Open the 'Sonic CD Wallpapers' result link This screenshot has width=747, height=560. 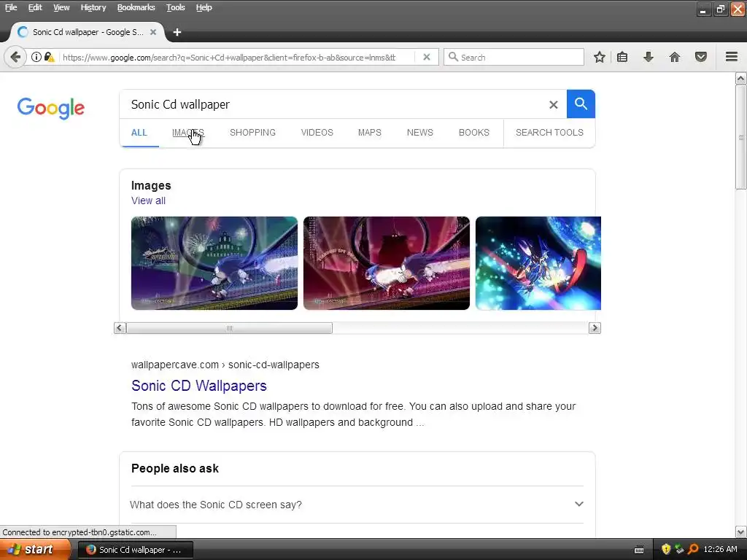click(198, 386)
